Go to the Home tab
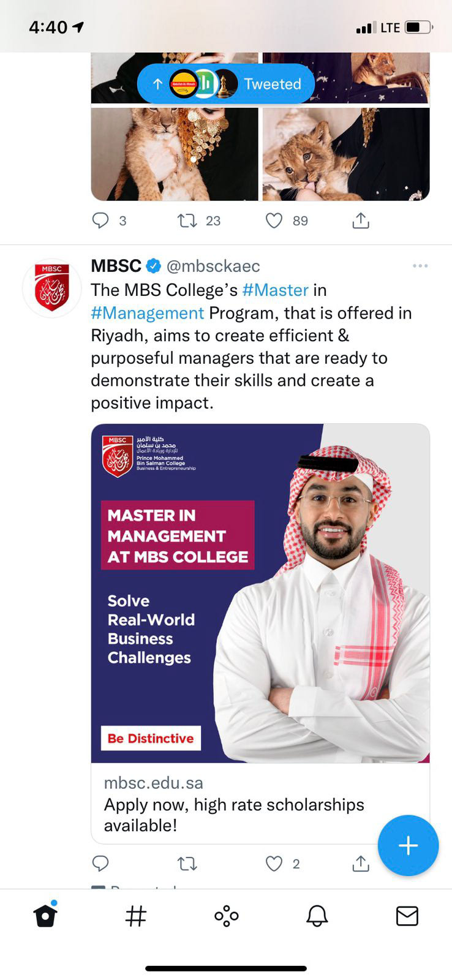This screenshot has width=452, height=980. click(45, 916)
